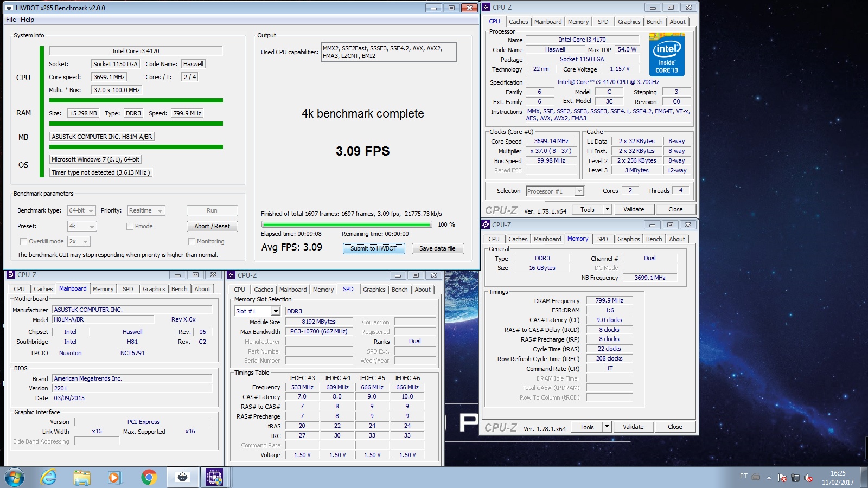Open Slot #1 memory slot dropdown
Viewport: 868px width, 488px height.
258,311
